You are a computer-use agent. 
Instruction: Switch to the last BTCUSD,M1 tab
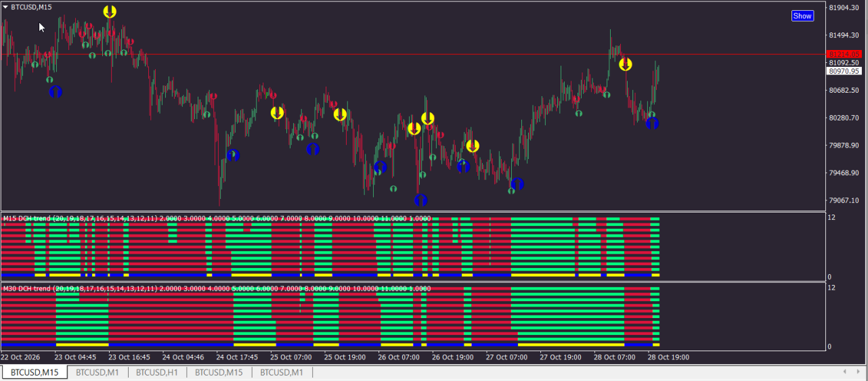[x=282, y=372]
